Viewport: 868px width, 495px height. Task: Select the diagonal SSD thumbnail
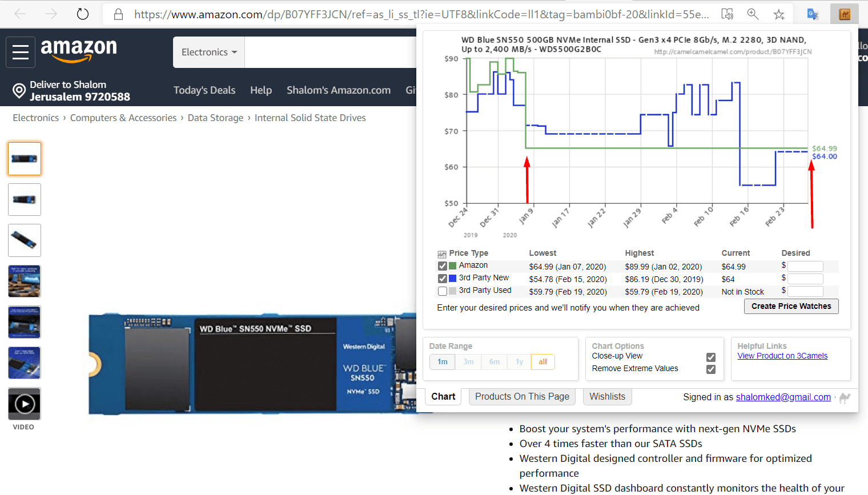[x=25, y=240]
